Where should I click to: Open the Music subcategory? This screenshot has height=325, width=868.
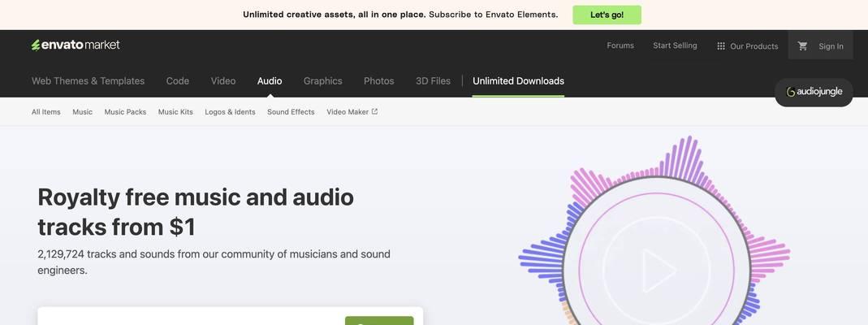click(x=83, y=112)
